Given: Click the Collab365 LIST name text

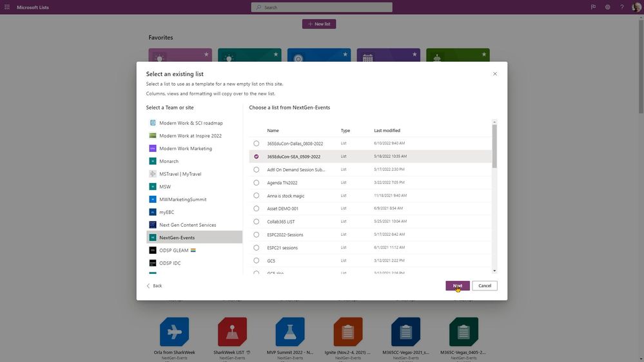Looking at the screenshot, I should point(281,222).
